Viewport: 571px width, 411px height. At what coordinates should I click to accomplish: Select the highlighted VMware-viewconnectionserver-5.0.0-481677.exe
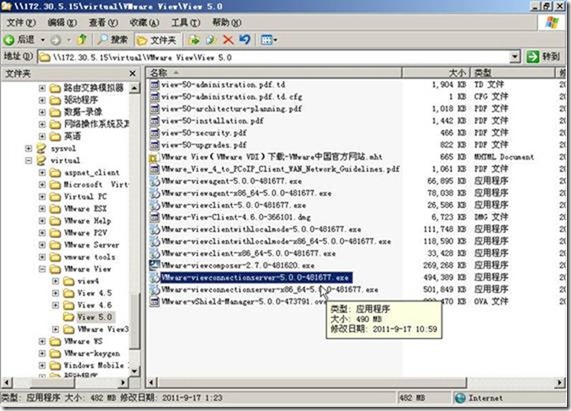256,277
